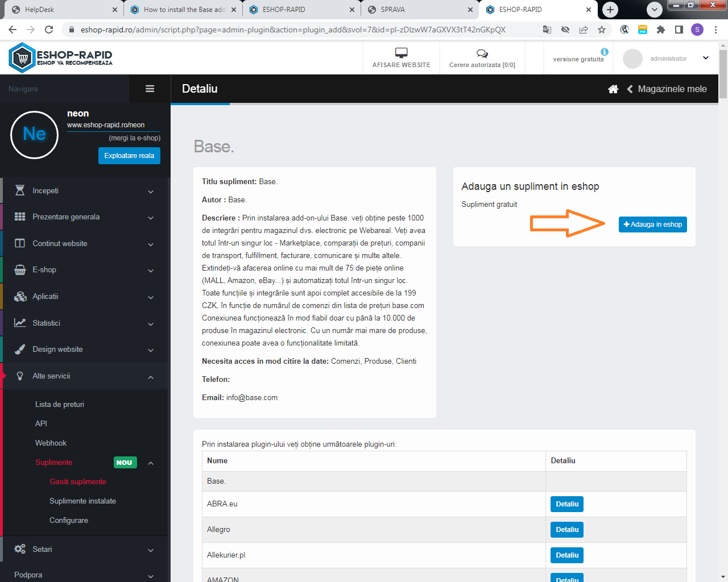728x582 pixels.
Task: Click the chart icon for Statistici
Action: point(20,323)
